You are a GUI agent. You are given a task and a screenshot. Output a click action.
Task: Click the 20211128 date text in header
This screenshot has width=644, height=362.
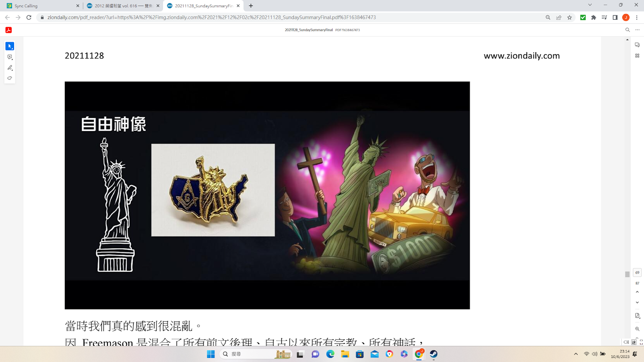click(85, 56)
